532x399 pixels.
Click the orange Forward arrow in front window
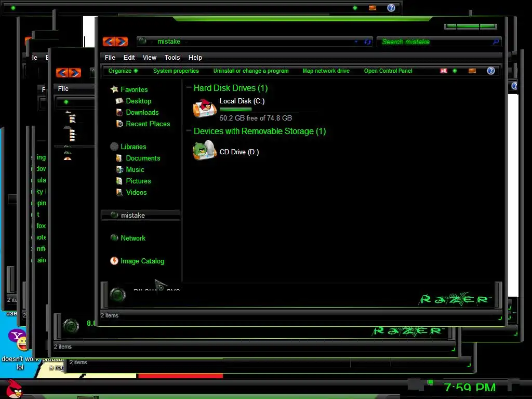(122, 42)
